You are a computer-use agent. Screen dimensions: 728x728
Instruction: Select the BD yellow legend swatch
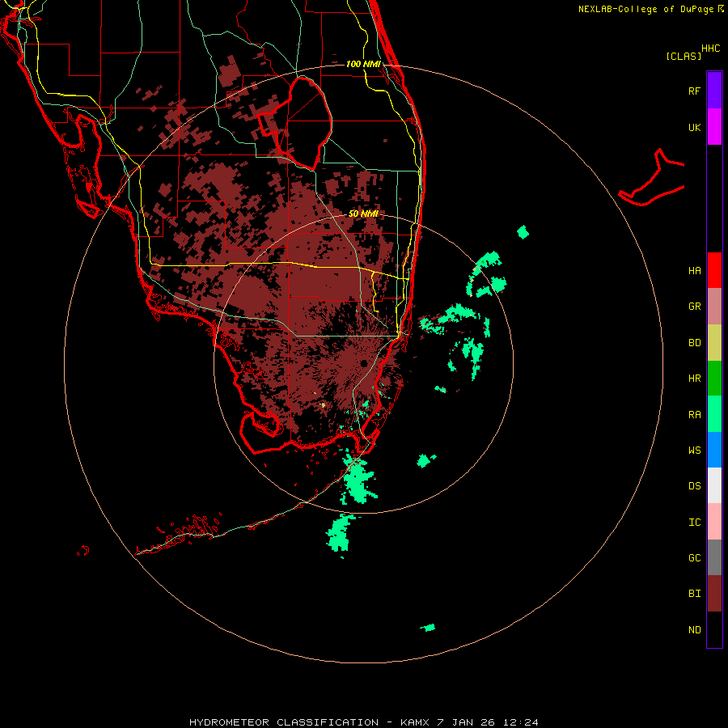714,342
